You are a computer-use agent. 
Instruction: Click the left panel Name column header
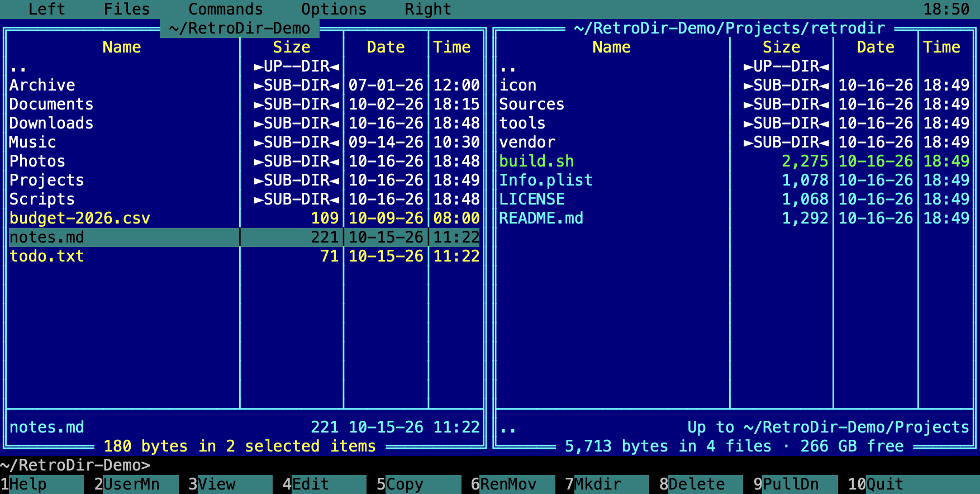[122, 47]
